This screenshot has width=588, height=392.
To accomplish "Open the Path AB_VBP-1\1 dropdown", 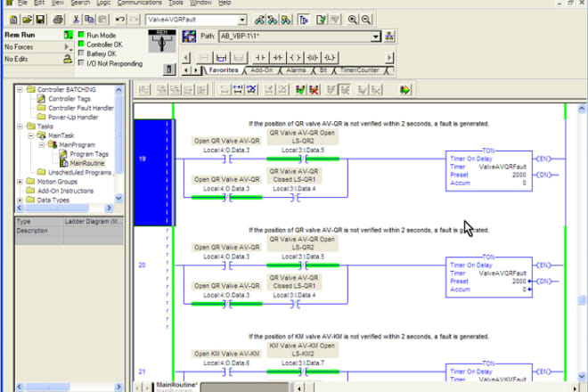I will pyautogui.click(x=375, y=37).
